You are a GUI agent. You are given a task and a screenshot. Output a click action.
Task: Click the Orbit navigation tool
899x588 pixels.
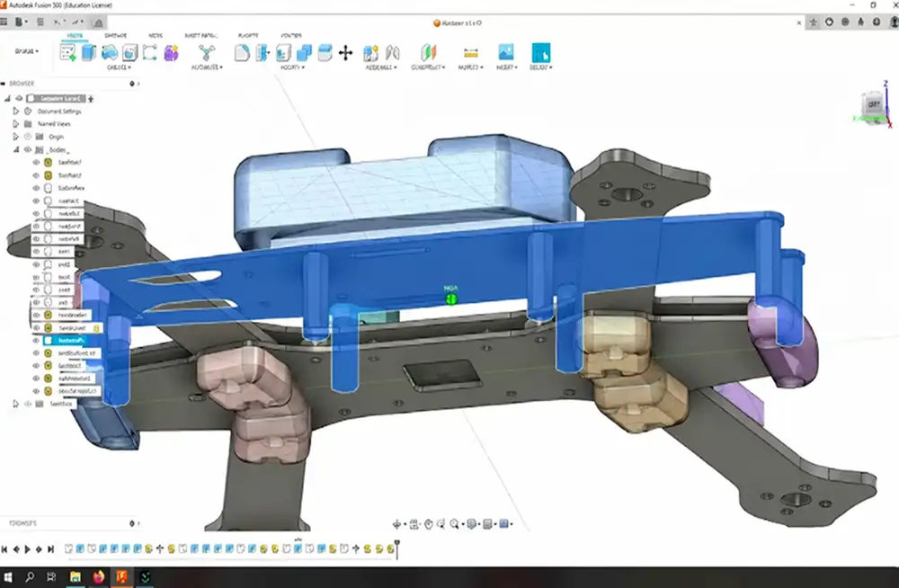pyautogui.click(x=396, y=524)
